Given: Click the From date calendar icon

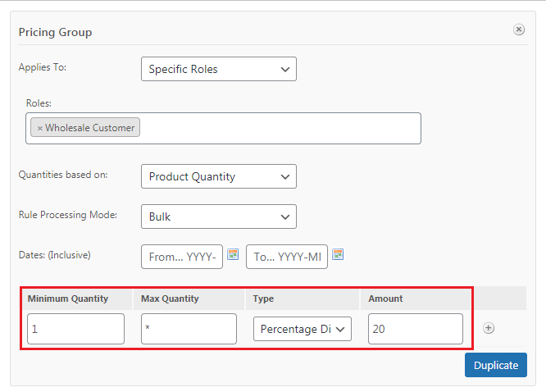Looking at the screenshot, I should [x=233, y=254].
